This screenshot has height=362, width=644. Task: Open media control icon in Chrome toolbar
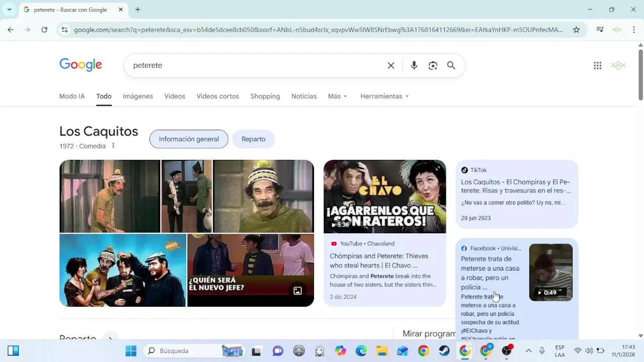coord(600,30)
